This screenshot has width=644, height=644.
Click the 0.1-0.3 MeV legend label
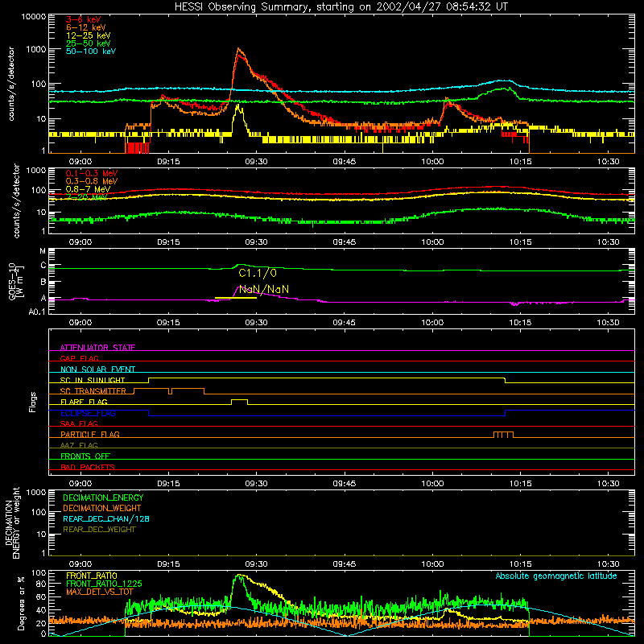(x=92, y=173)
